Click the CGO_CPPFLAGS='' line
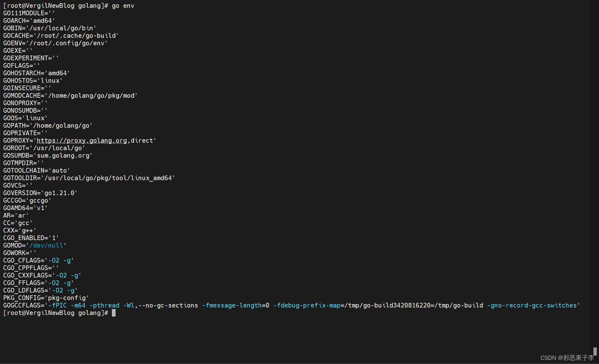This screenshot has height=364, width=599. pos(31,268)
